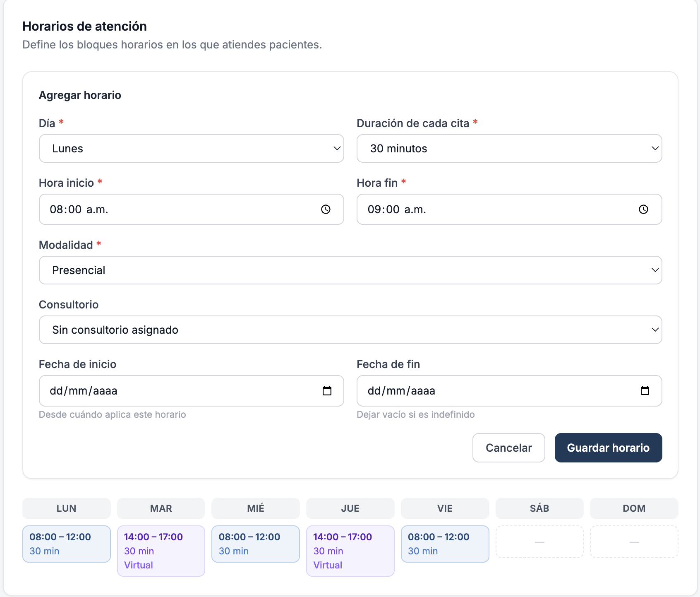This screenshot has width=700, height=597.
Task: Open the clock picker for Hora inicio
Action: click(x=326, y=209)
